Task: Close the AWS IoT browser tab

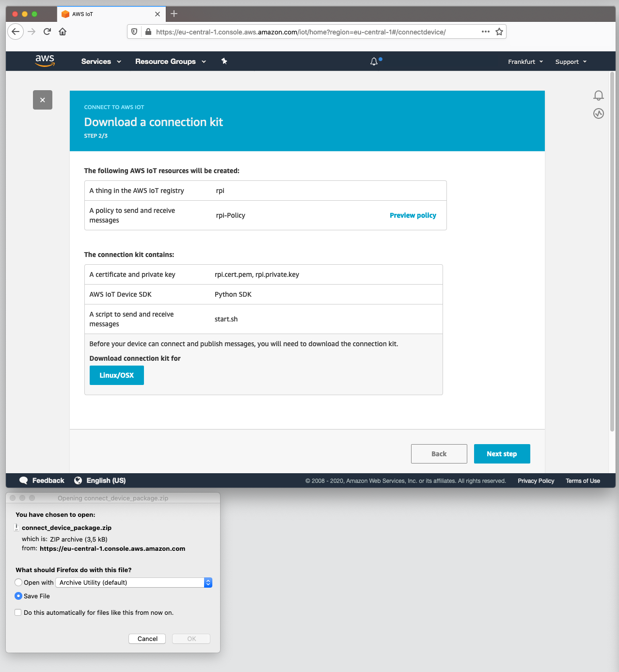Action: click(x=158, y=14)
